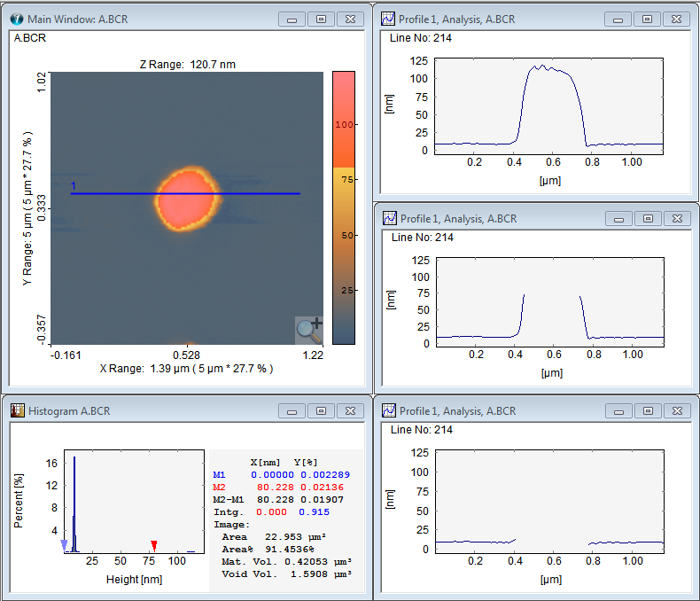Click the M2 value 80.228 in histogram table
The image size is (700, 601).
click(x=275, y=488)
